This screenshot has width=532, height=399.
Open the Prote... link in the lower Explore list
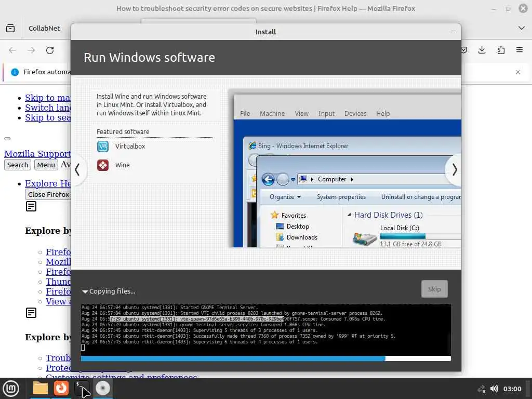(58, 368)
